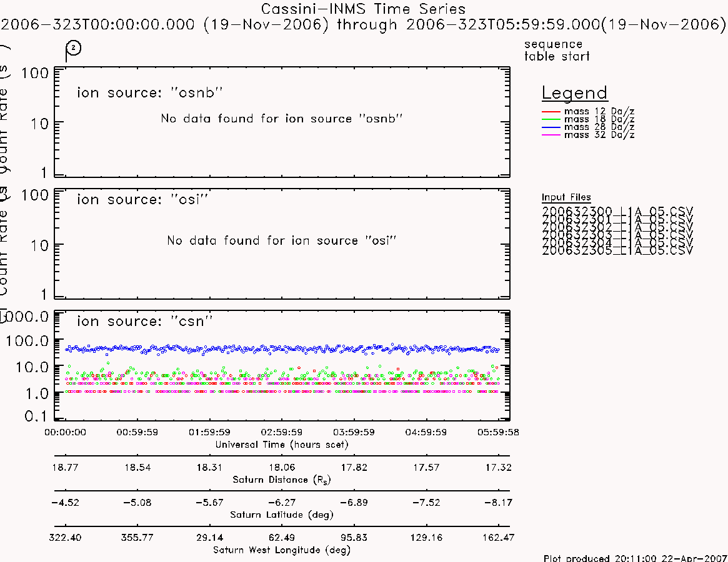Click the 10.0 y-axis tick of csn panel
728x562 pixels.
pos(32,367)
